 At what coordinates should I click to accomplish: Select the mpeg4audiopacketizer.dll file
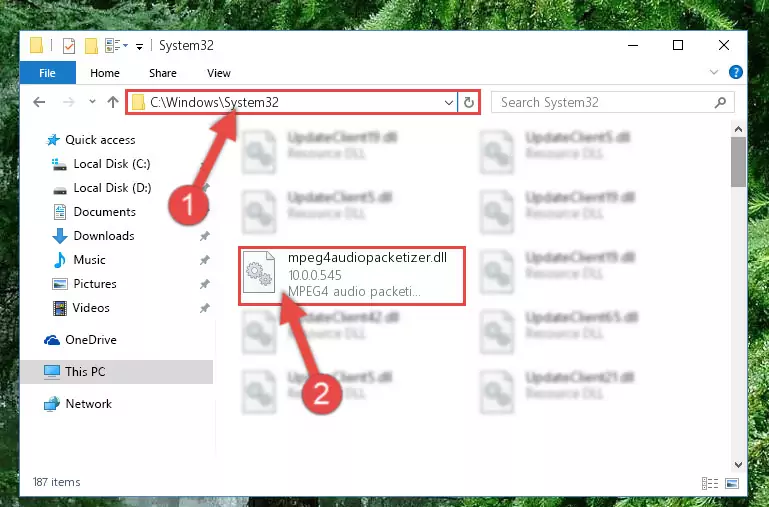[x=352, y=276]
